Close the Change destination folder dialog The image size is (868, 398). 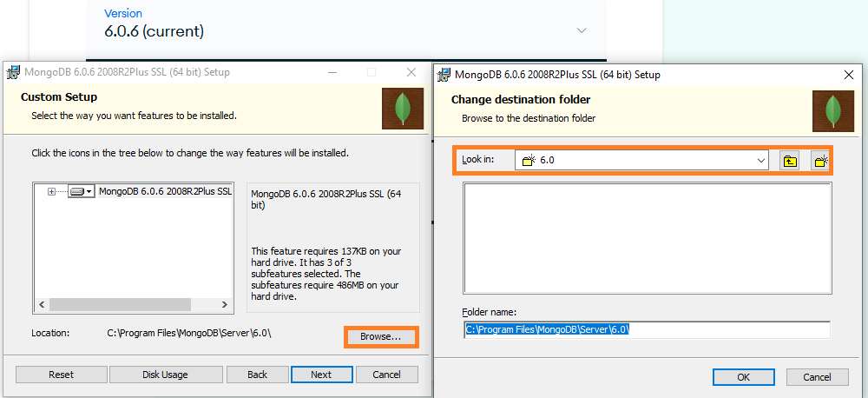(x=849, y=74)
